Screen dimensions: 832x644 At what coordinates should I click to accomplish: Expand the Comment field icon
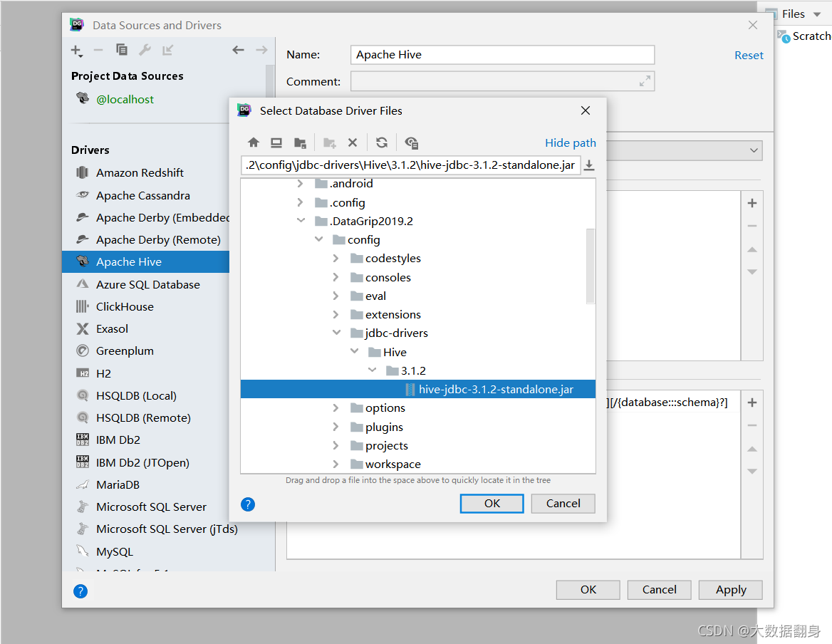[x=645, y=81]
